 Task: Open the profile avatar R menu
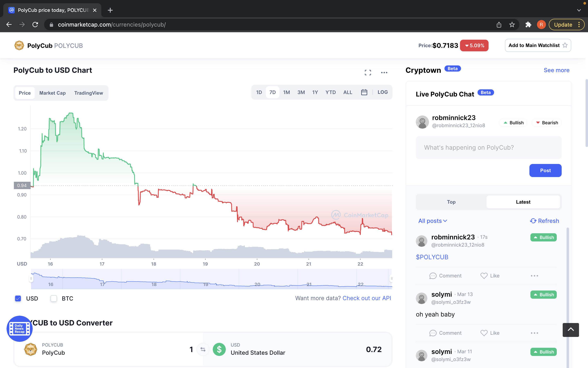pos(541,25)
